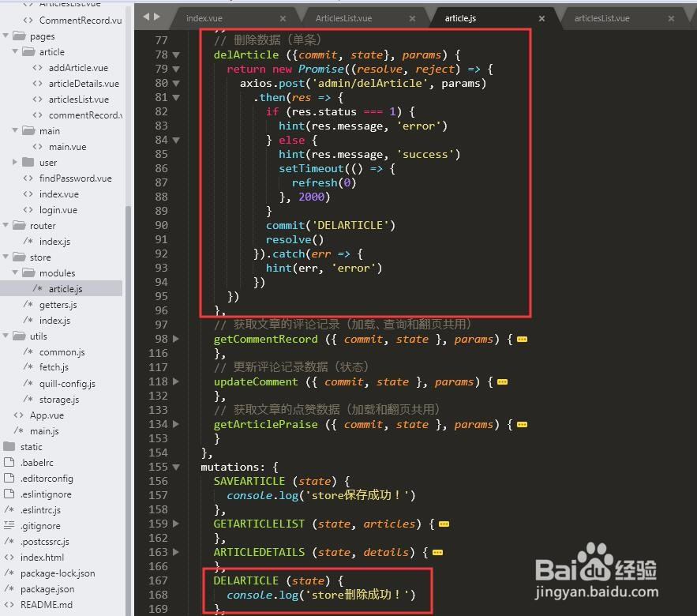Viewport: 697px width, 616px height.
Task: Open fetch.js file
Action: click(x=54, y=367)
